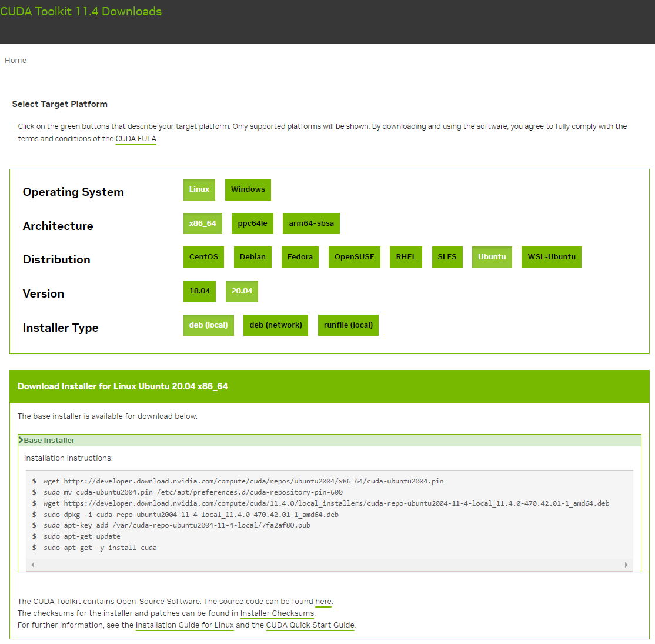Image resolution: width=655 pixels, height=644 pixels.
Task: Click the wget cuda-ubuntu2004.pin command line
Action: pyautogui.click(x=243, y=481)
